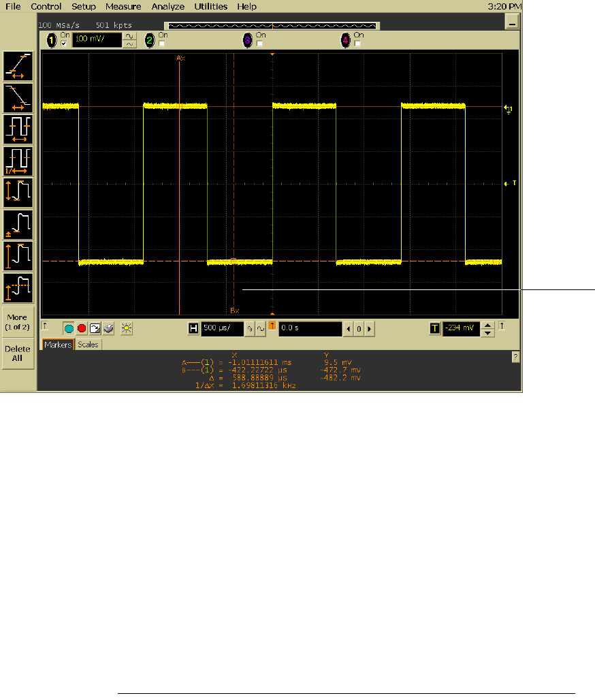Toggle channel 1 On checkbox
Image resolution: width=595 pixels, height=700 pixels.
tap(63, 44)
